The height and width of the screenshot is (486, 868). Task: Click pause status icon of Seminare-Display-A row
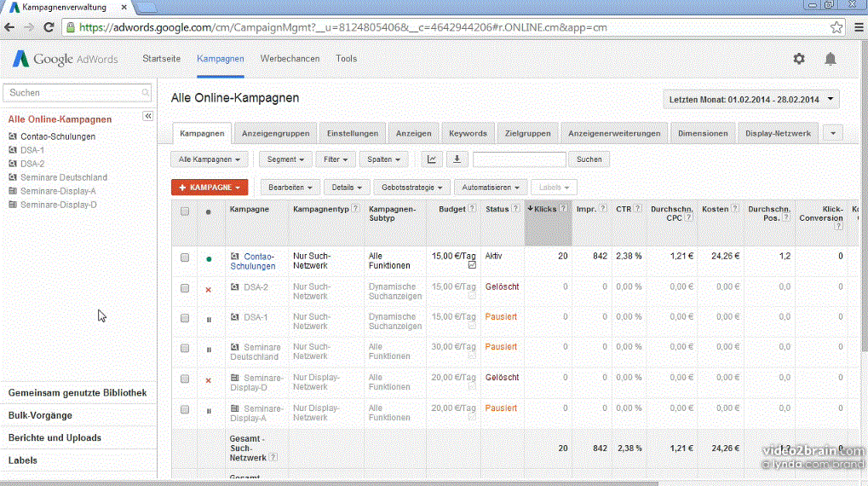click(209, 411)
